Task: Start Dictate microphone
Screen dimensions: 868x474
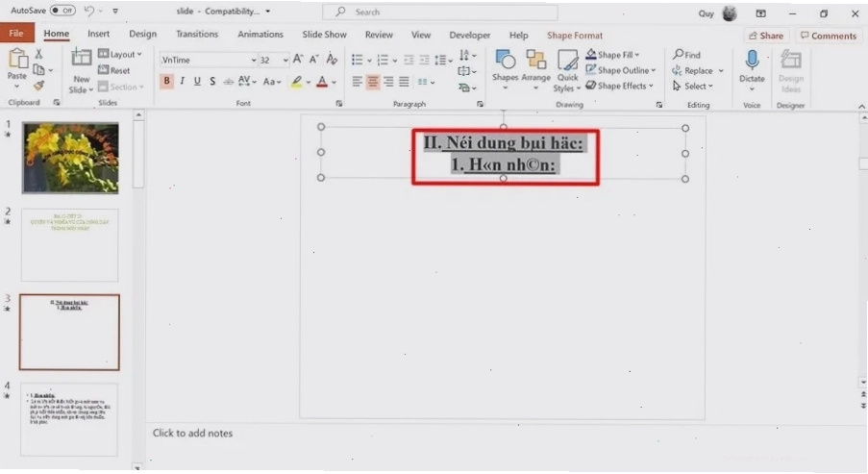Action: point(752,70)
